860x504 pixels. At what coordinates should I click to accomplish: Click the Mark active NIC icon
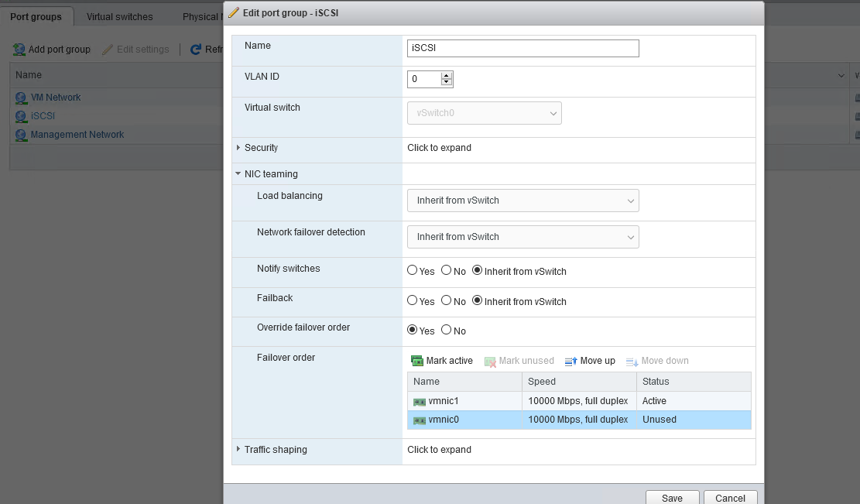417,361
